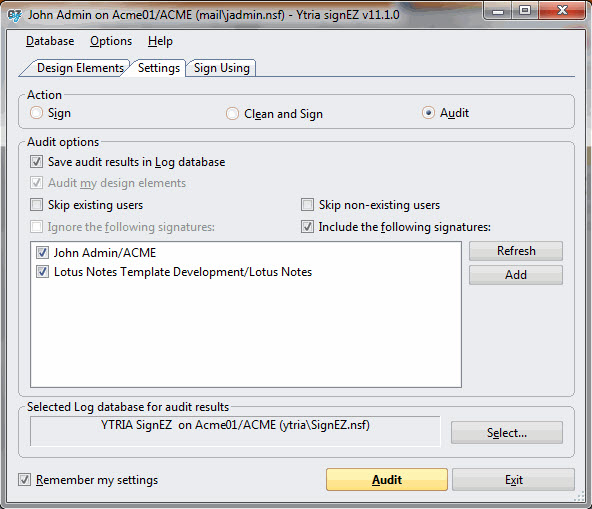
Task: Open the Help menu
Action: click(x=160, y=41)
